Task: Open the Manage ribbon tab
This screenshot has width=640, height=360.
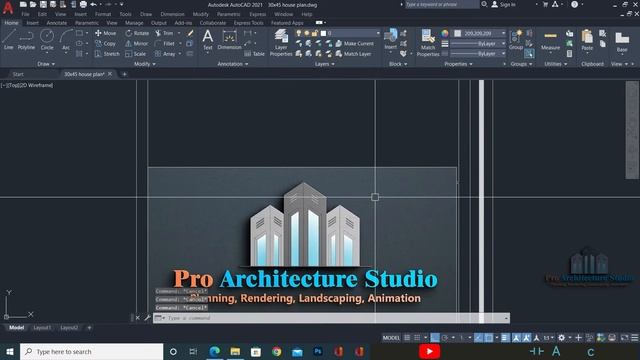Action: click(x=134, y=23)
